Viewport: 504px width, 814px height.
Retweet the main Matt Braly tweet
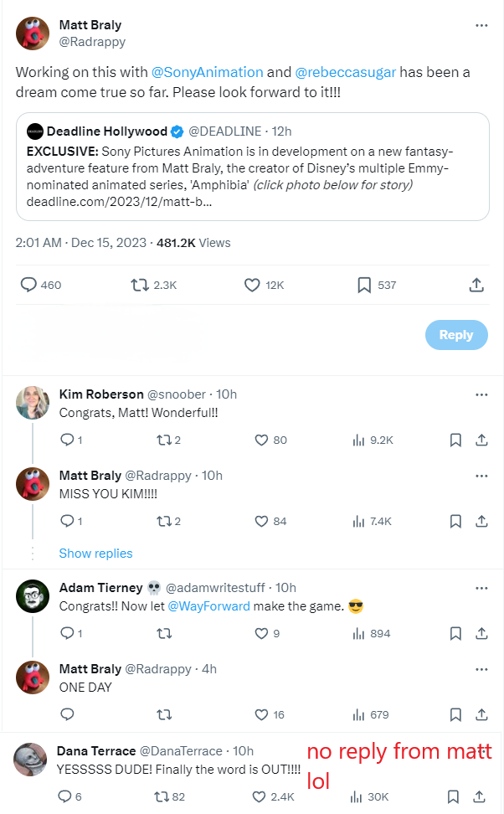[140, 286]
